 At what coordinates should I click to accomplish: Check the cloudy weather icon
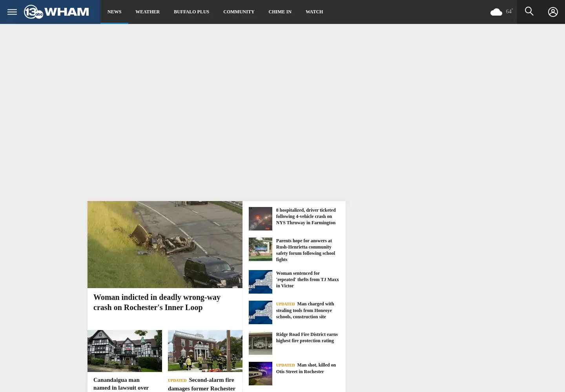click(x=496, y=12)
